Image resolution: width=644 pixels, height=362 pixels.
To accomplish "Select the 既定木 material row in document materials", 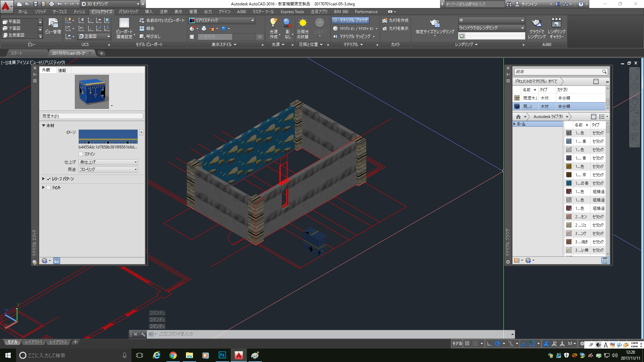I will (x=559, y=98).
